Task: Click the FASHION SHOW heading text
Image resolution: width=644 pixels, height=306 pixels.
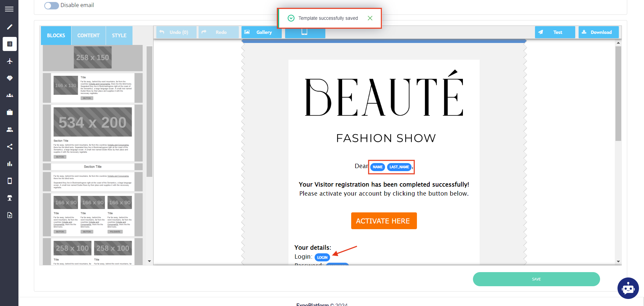Action: [386, 138]
